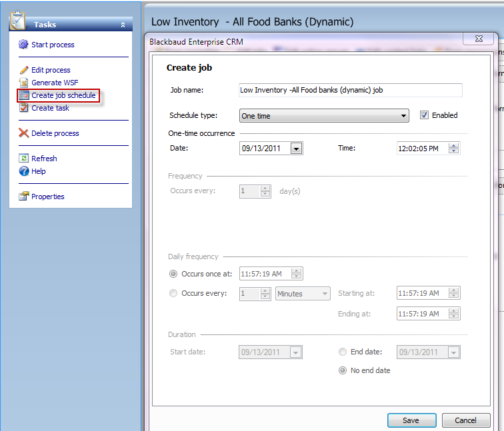Click the Help question mark icon
The width and height of the screenshot is (504, 431).
24,171
